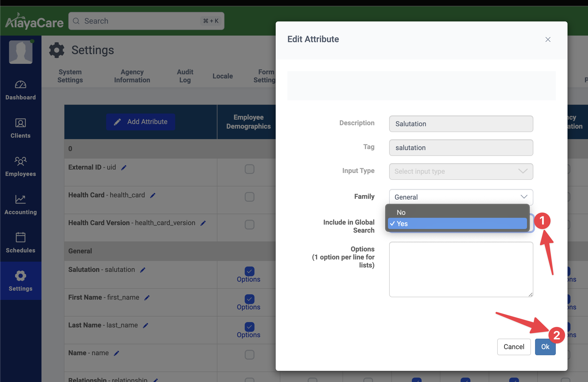Select No in Global Search dropdown

click(401, 212)
